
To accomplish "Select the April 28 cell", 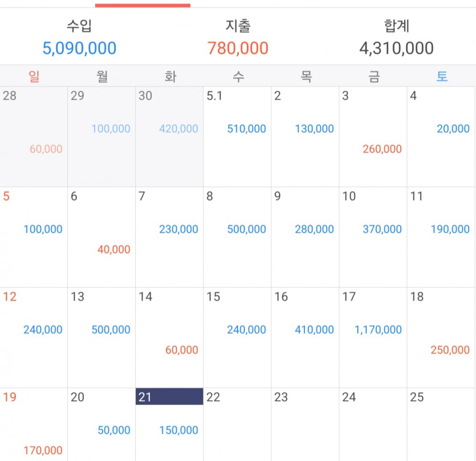I will pos(34,137).
